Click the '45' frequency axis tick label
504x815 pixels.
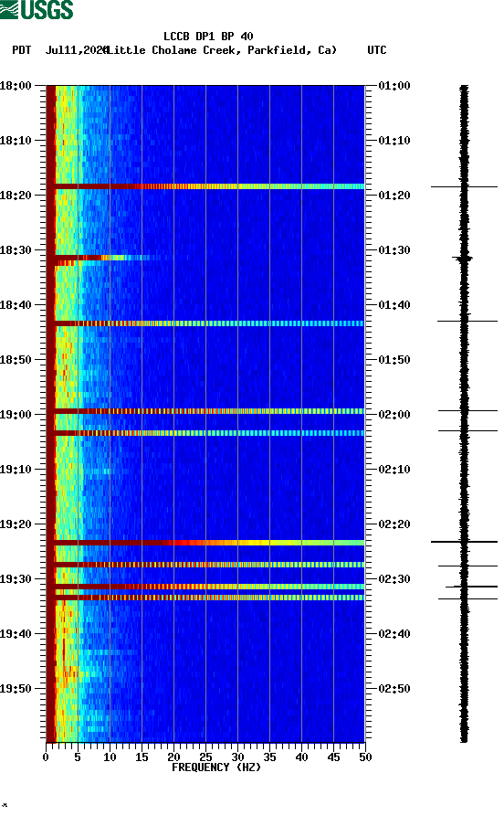point(333,757)
